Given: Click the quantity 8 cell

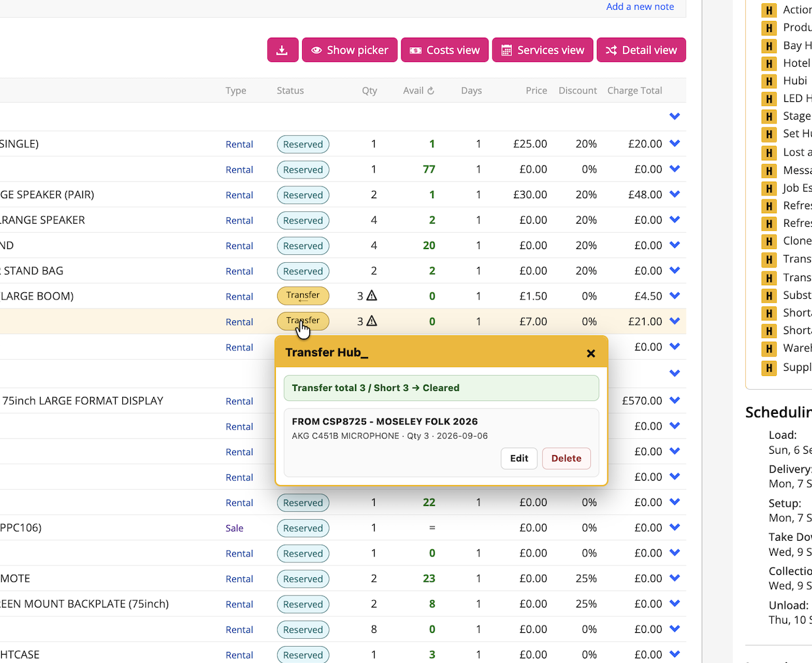Looking at the screenshot, I should point(374,630).
